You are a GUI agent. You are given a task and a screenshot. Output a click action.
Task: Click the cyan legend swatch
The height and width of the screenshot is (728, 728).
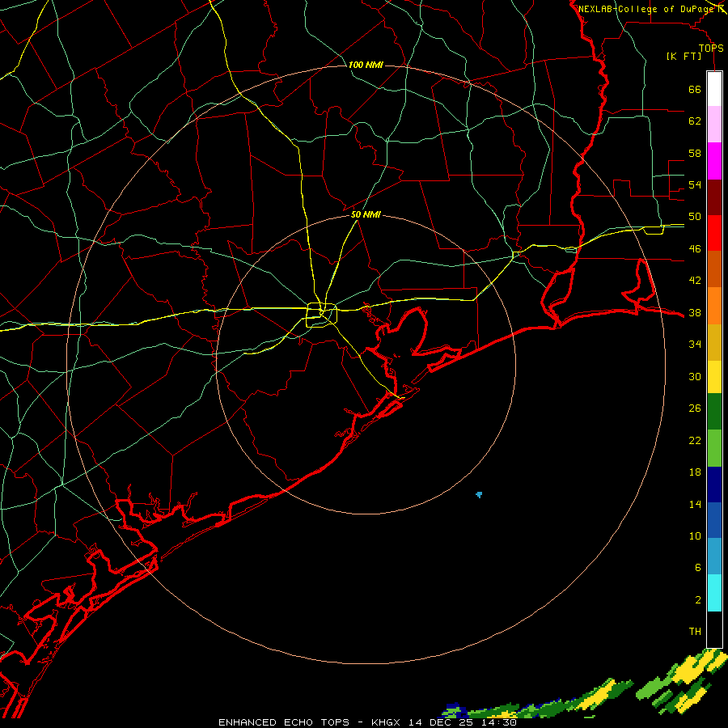(714, 593)
